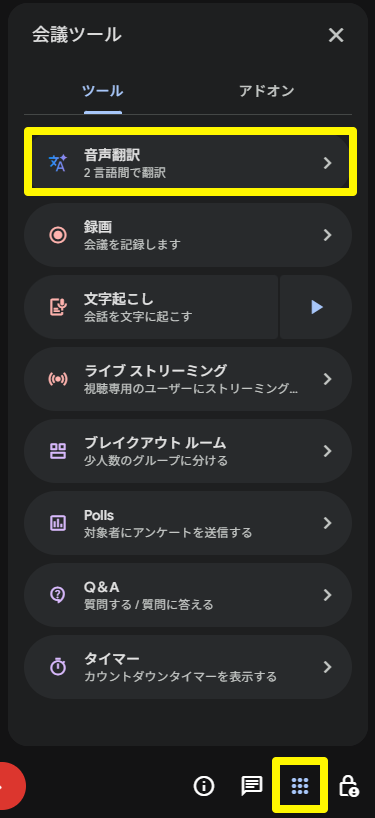Click the 音声翻訳 translate icon
Viewport: 375px width, 818px height.
coord(58,163)
